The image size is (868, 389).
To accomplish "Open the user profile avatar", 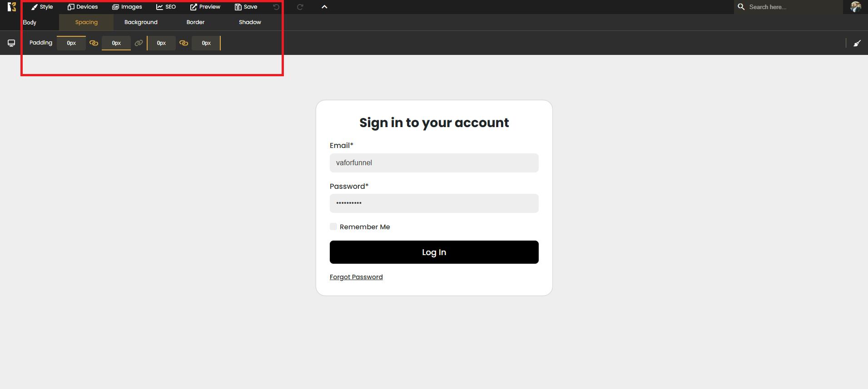I will pos(856,7).
